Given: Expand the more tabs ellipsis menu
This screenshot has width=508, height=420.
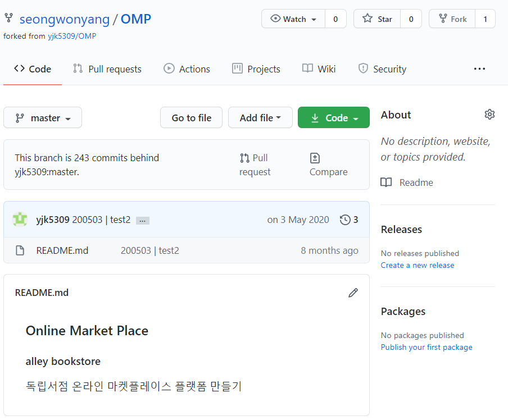Looking at the screenshot, I should 479,69.
